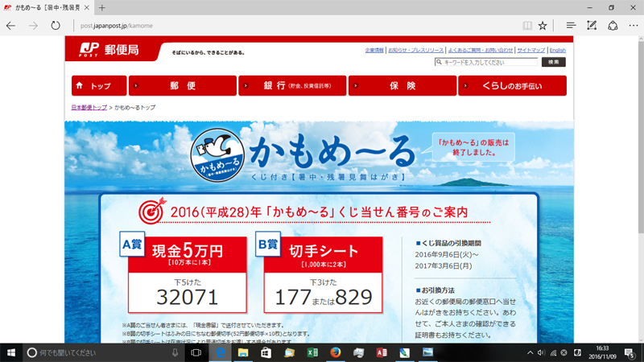Open the Windows Store taskbar icon
The width and height of the screenshot is (644, 362).
tap(266, 352)
